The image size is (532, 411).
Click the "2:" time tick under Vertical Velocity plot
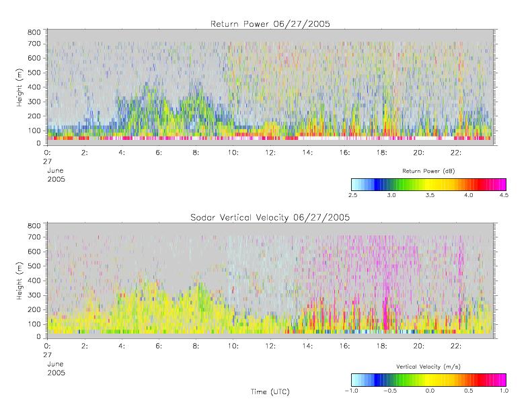pos(85,346)
